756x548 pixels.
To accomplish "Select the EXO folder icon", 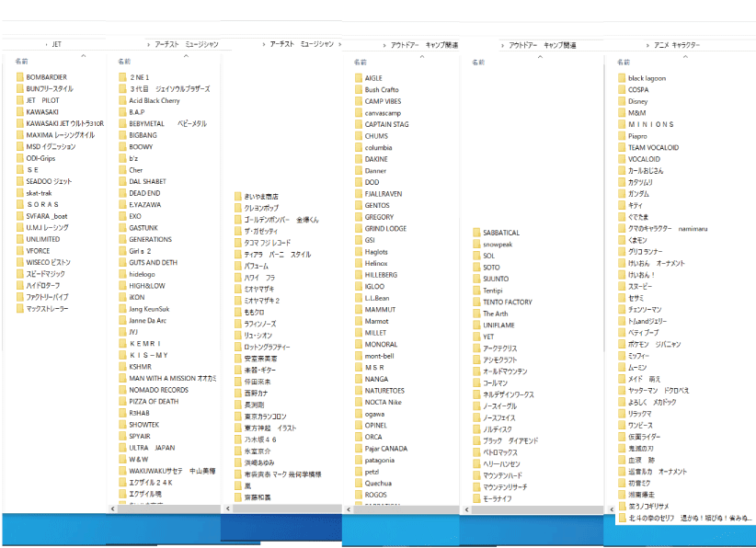I will click(x=122, y=216).
